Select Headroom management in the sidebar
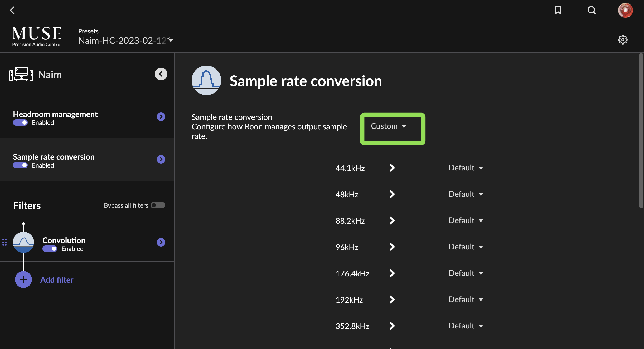This screenshot has width=644, height=349. pos(55,114)
